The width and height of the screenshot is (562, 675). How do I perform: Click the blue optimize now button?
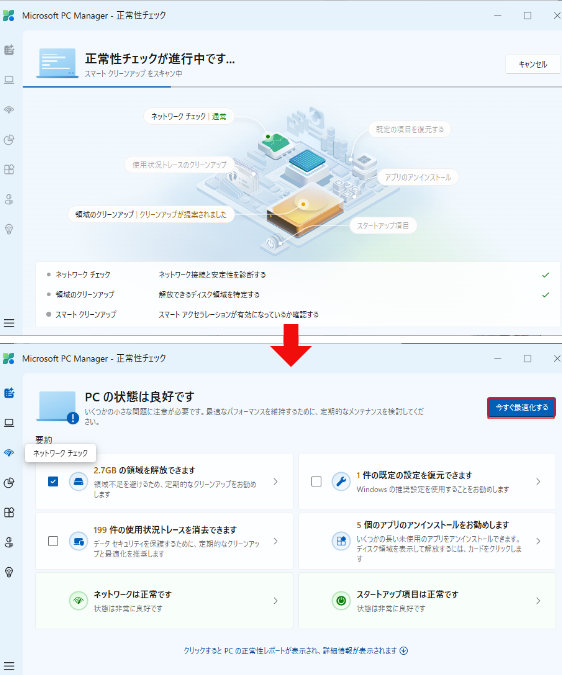point(522,407)
